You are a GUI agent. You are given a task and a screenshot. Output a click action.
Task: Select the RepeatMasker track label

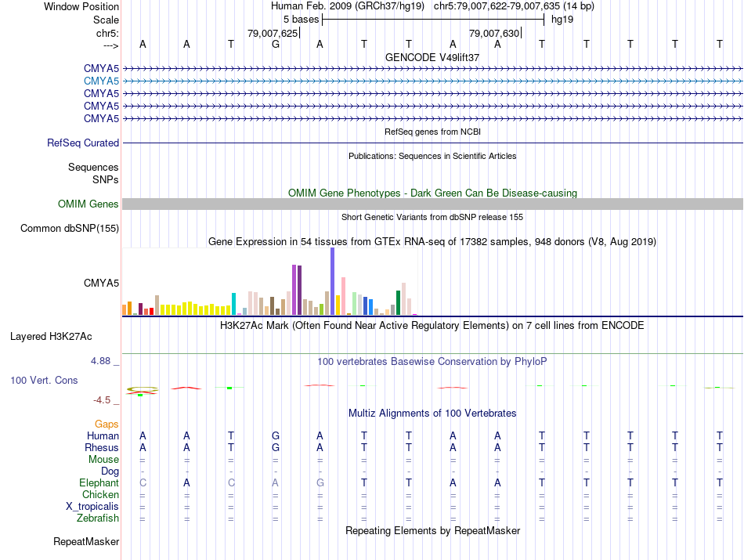pos(86,541)
